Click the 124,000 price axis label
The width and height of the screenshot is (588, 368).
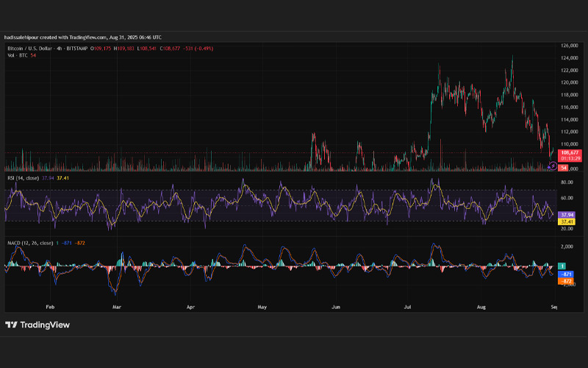569,58
